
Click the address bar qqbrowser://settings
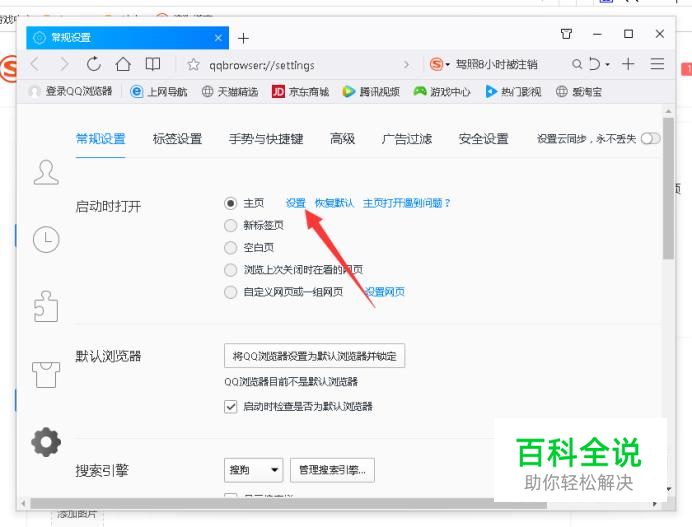click(x=262, y=65)
